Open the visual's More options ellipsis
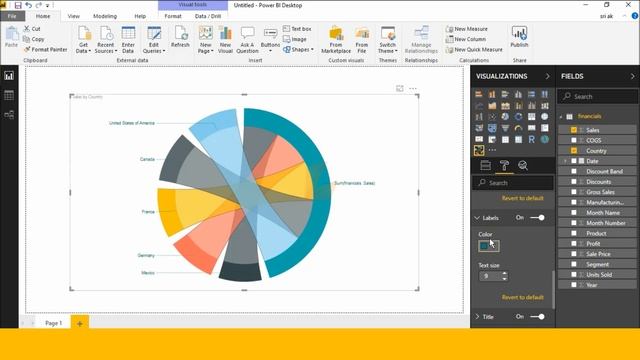The height and width of the screenshot is (360, 640). pyautogui.click(x=413, y=88)
